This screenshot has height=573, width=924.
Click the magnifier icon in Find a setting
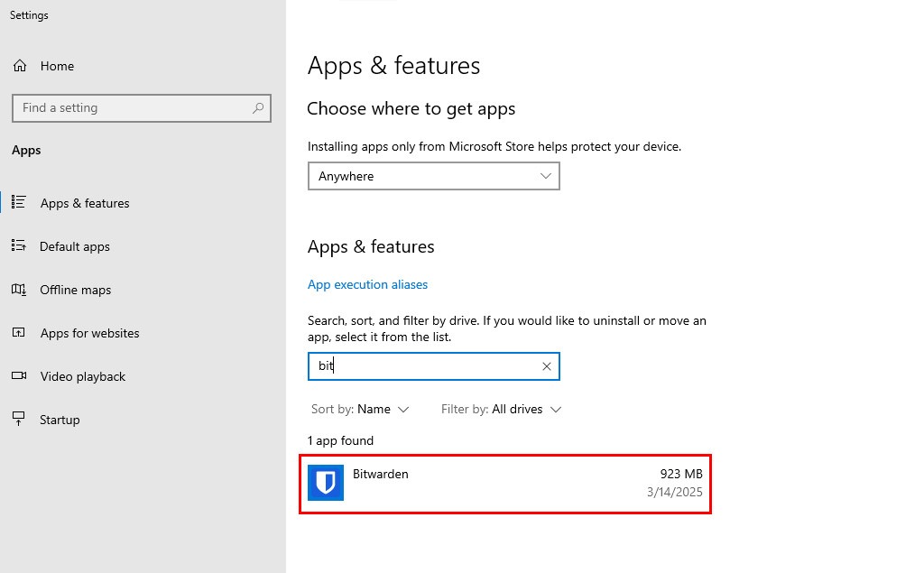(x=258, y=108)
